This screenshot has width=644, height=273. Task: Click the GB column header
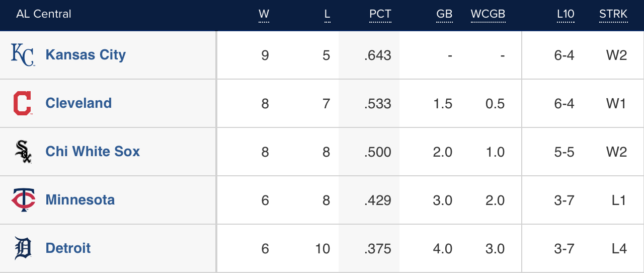click(x=444, y=14)
